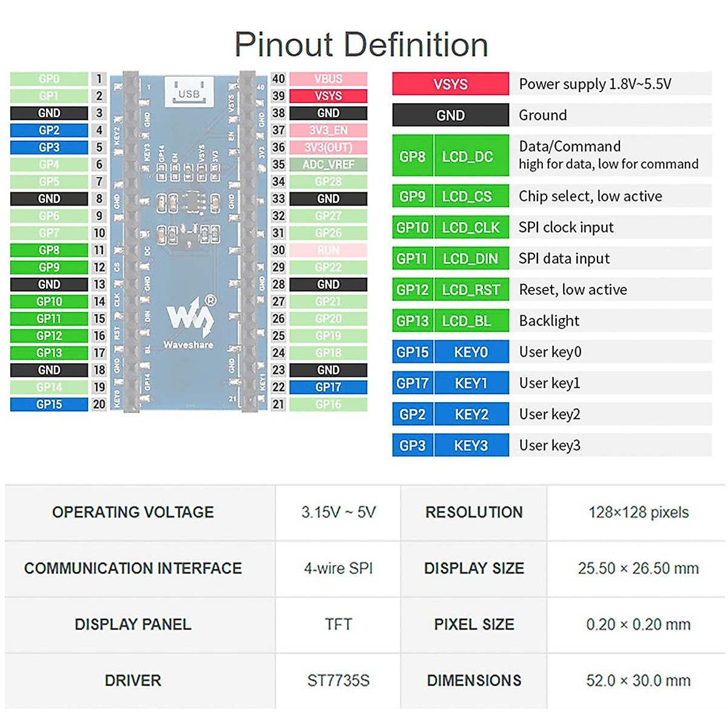
Task: Click the 3V3_EN label at pin 37
Action: [328, 130]
